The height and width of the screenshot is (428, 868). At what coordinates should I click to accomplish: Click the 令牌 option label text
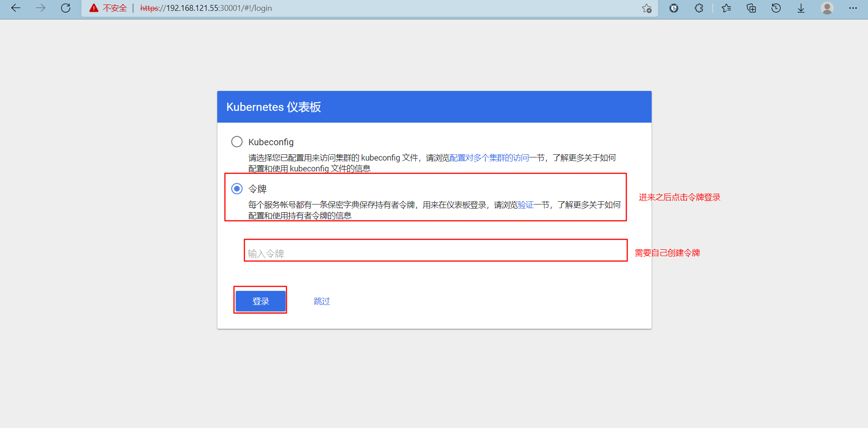258,189
